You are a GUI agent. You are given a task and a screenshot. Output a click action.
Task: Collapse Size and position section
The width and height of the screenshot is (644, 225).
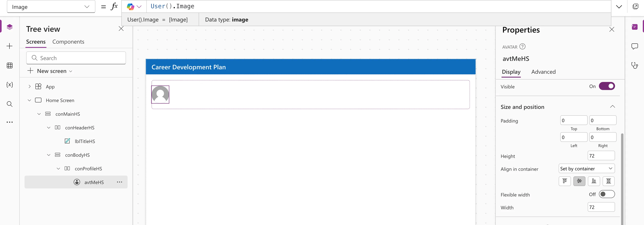tap(612, 106)
